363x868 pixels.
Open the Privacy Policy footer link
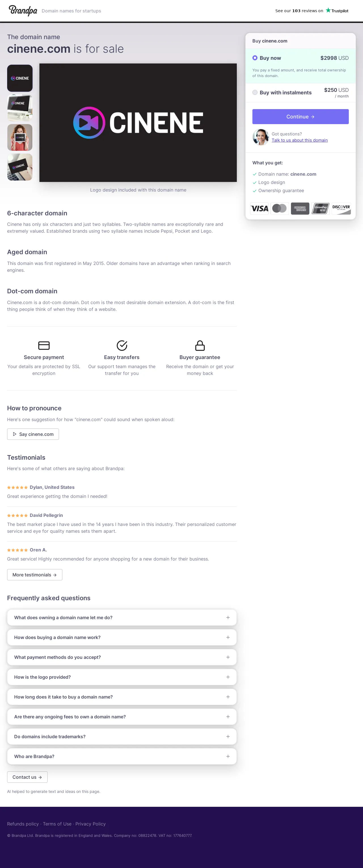[90, 824]
